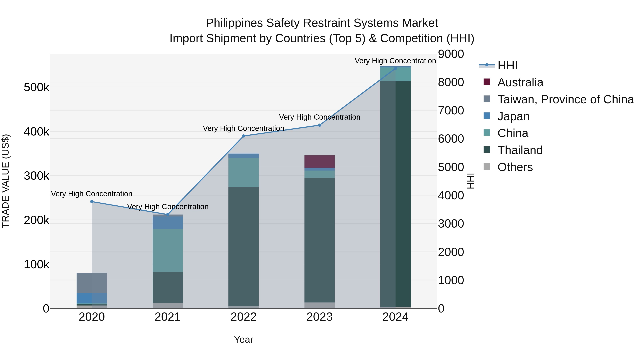Click 'Very High Concentration' label above 2021
Viewport: 644px width, 362px height.
point(168,207)
